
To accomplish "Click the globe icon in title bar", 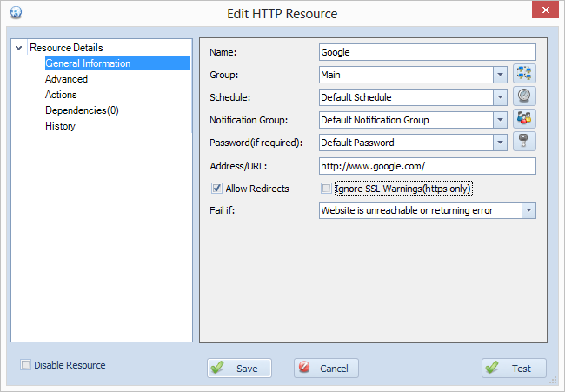I will (16, 12).
